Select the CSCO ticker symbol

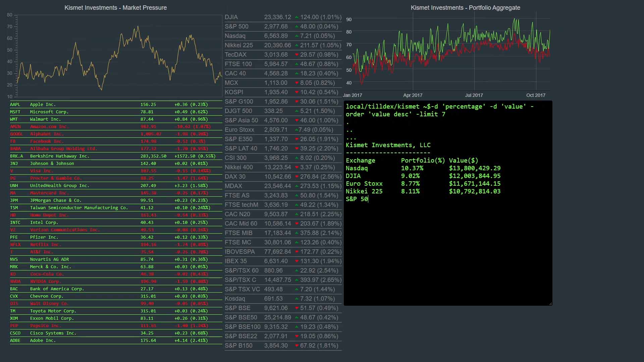15,333
